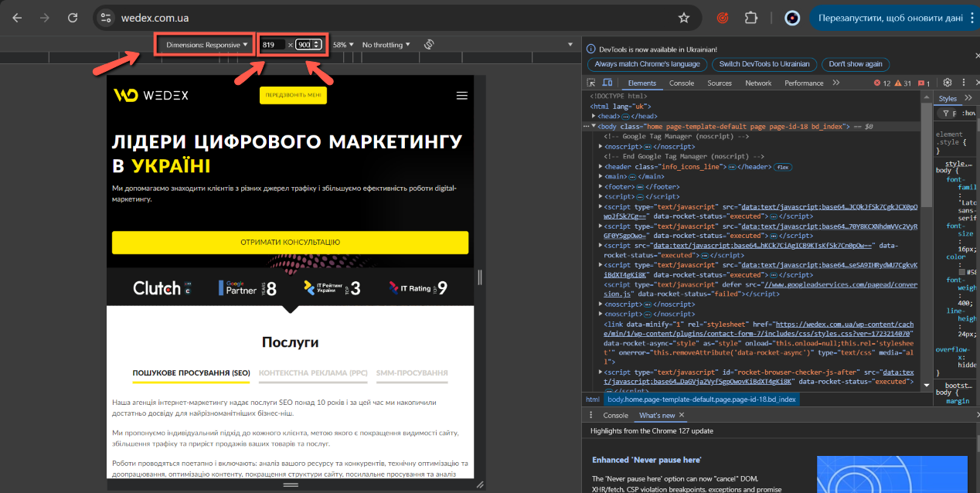Image resolution: width=980 pixels, height=493 pixels.
Task: Click the html breadcrumb item
Action: tap(593, 399)
